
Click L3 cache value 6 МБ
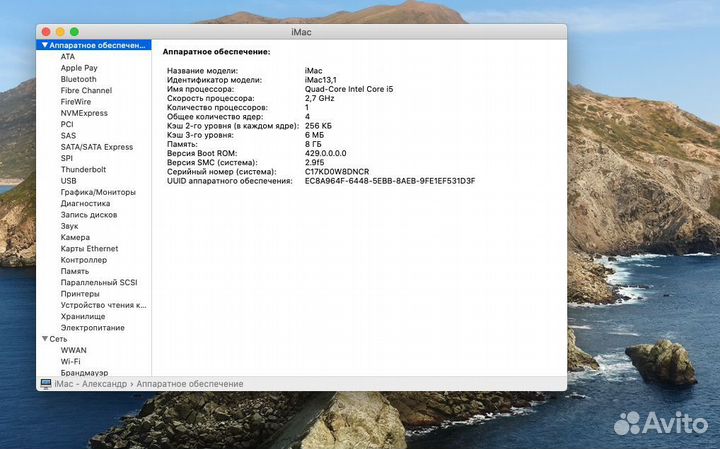point(315,135)
